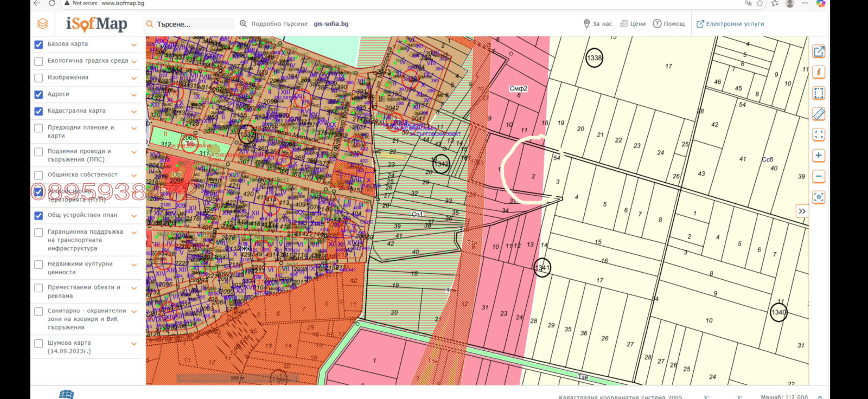Expand the Адреси layer options
This screenshot has width=868, height=399.
[x=134, y=95]
